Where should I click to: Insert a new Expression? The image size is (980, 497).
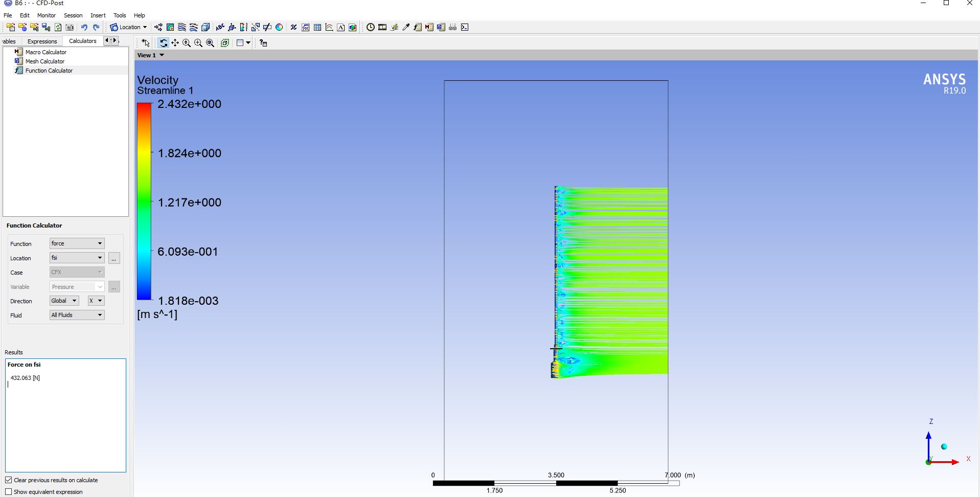point(306,27)
